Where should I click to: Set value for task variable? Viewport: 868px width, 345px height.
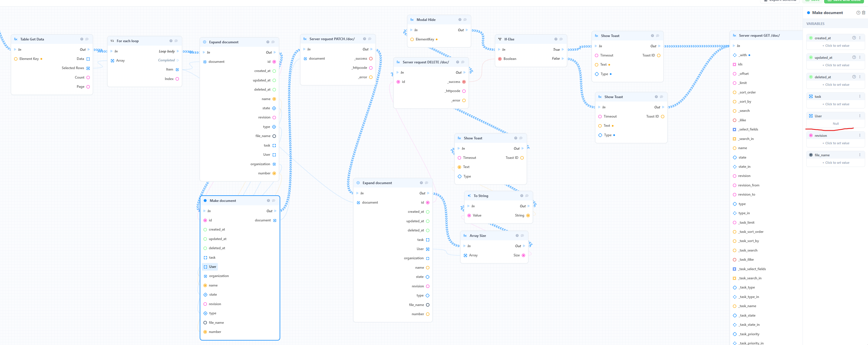click(x=836, y=104)
